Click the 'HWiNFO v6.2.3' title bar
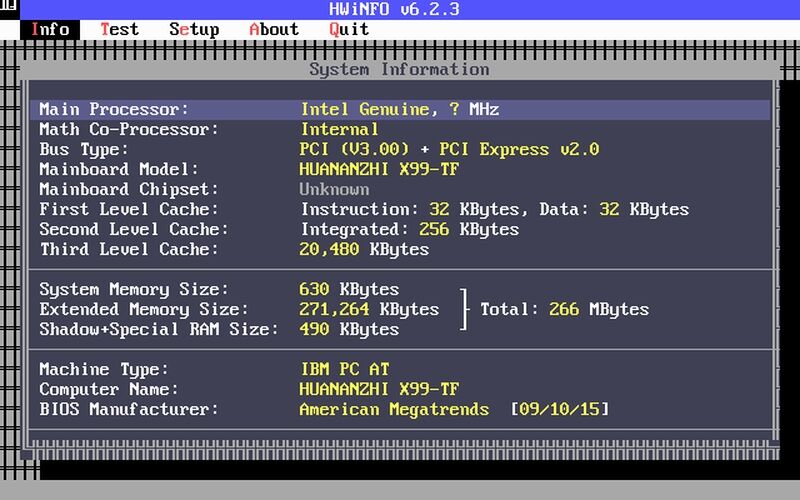800x500 pixels. [x=394, y=9]
